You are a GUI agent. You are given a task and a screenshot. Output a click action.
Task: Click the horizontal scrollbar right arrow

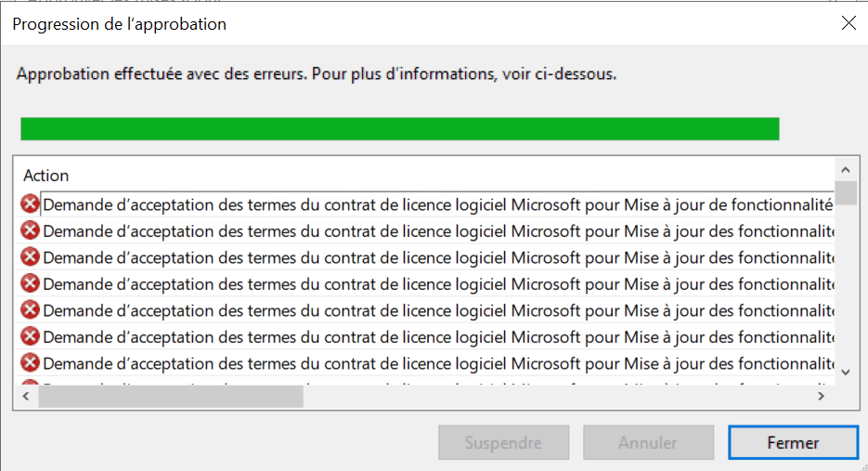pyautogui.click(x=821, y=396)
